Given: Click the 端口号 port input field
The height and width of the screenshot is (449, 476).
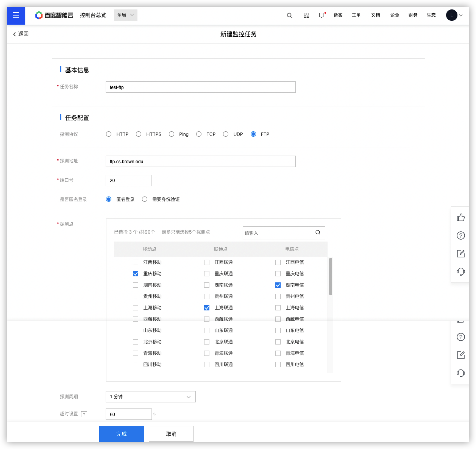Looking at the screenshot, I should click(129, 180).
